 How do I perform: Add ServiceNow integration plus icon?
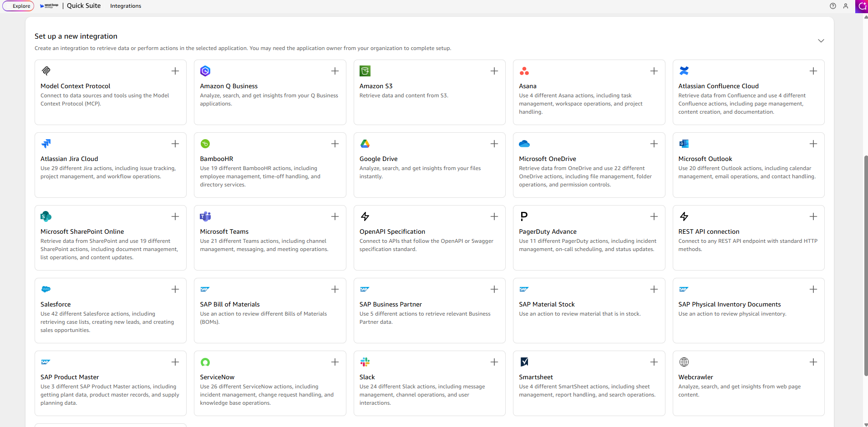coord(335,362)
